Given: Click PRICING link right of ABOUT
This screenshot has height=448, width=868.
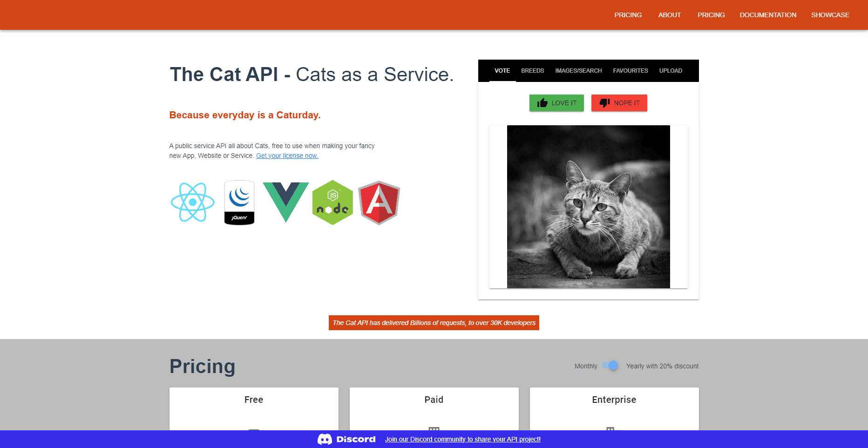Looking at the screenshot, I should (x=711, y=15).
